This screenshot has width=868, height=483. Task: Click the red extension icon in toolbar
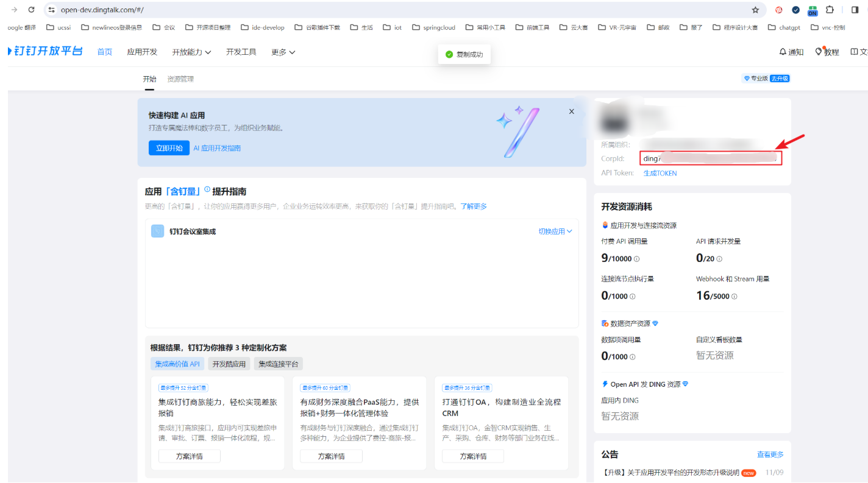click(778, 10)
